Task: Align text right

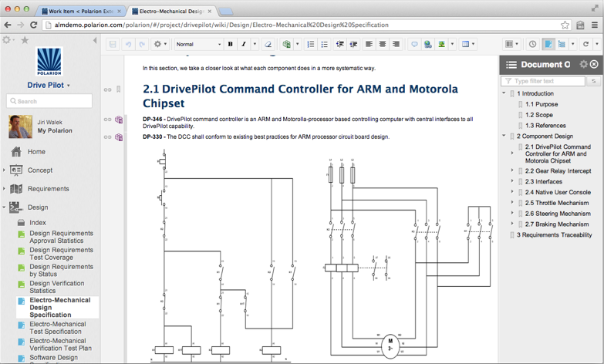Action: point(396,44)
